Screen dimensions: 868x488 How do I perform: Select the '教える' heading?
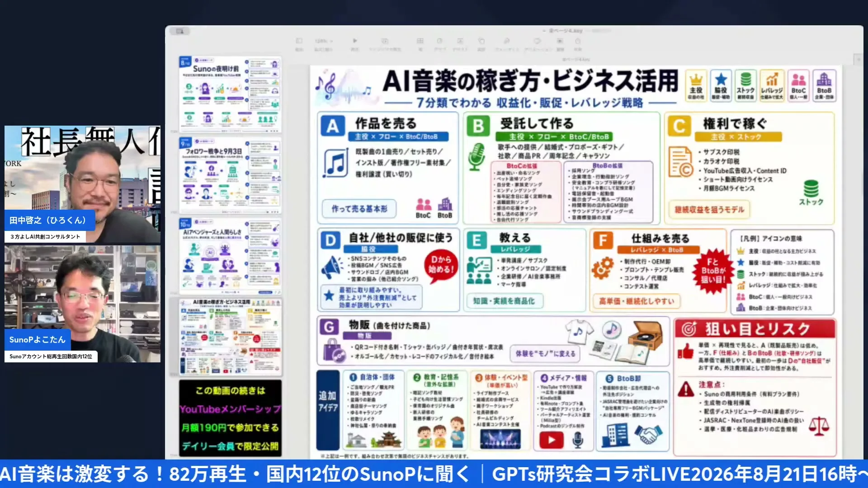[x=514, y=238]
